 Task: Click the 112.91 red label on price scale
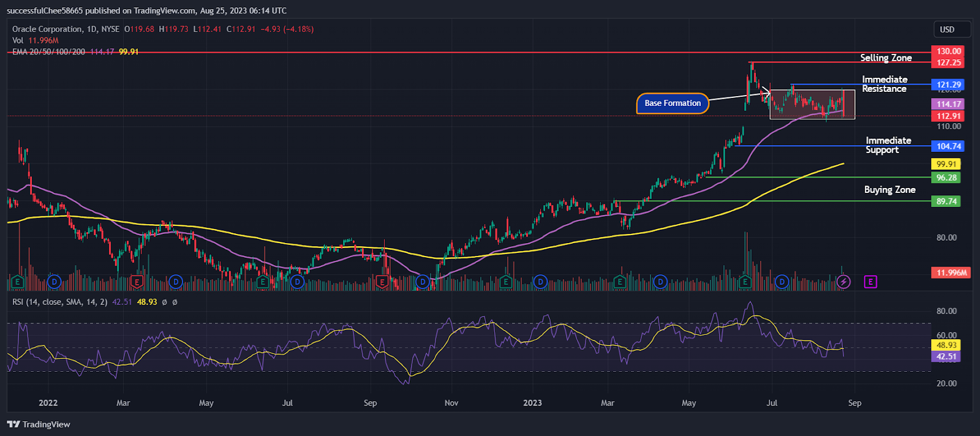tap(948, 116)
